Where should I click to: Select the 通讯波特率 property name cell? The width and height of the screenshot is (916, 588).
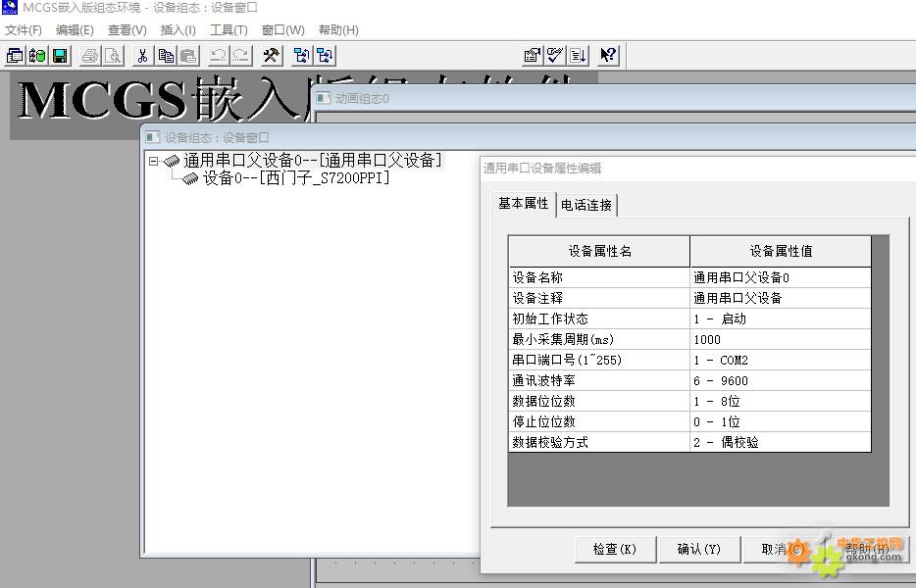click(x=599, y=380)
